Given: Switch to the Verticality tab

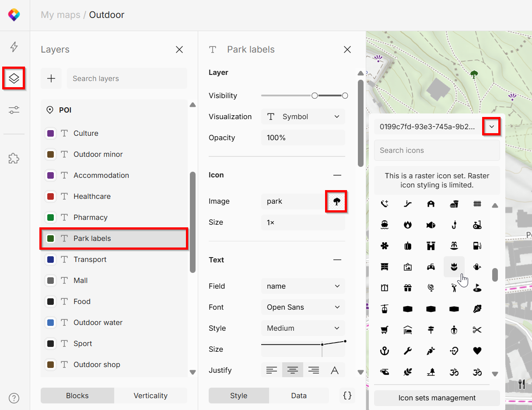Looking at the screenshot, I should (x=150, y=396).
